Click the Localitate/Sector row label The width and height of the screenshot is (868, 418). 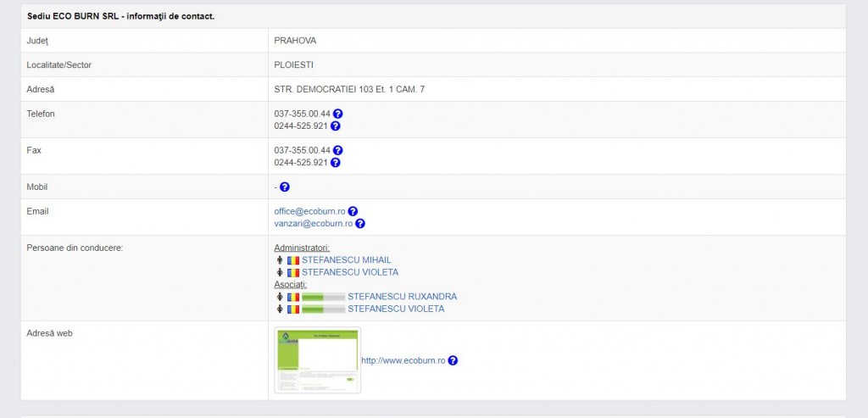click(59, 64)
